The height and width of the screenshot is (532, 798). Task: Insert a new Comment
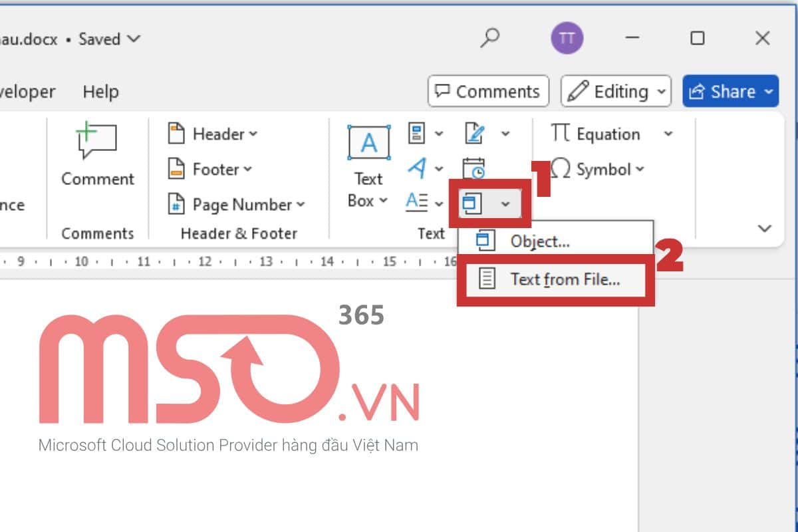coord(97,155)
